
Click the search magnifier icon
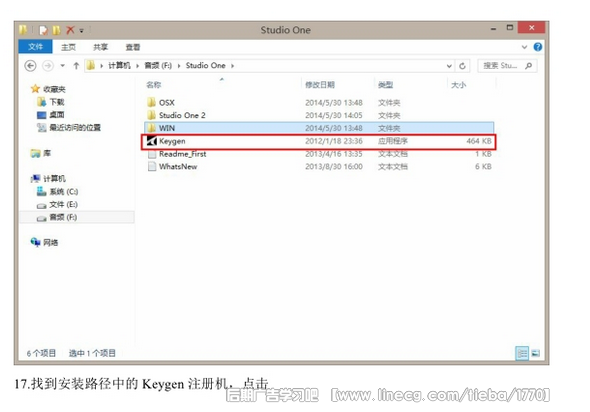pyautogui.click(x=529, y=66)
